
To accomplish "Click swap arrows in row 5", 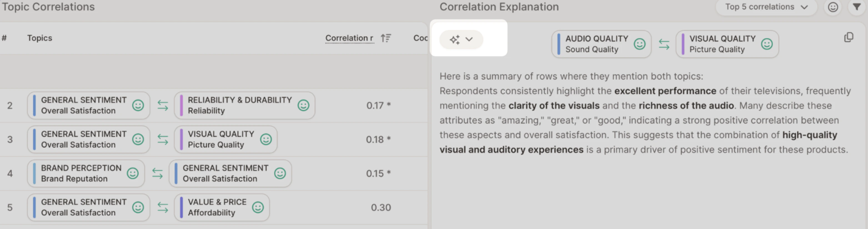I will click(162, 207).
